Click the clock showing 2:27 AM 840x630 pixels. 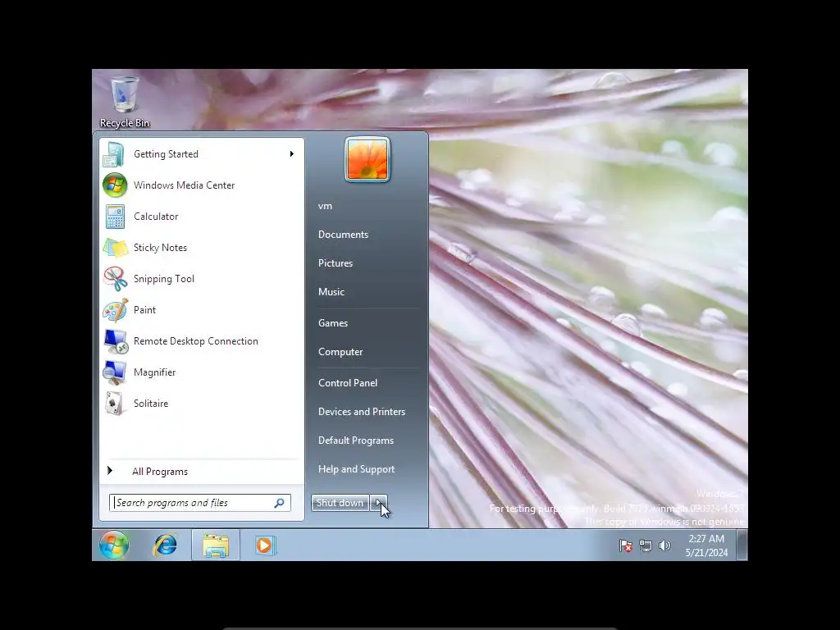(x=706, y=546)
